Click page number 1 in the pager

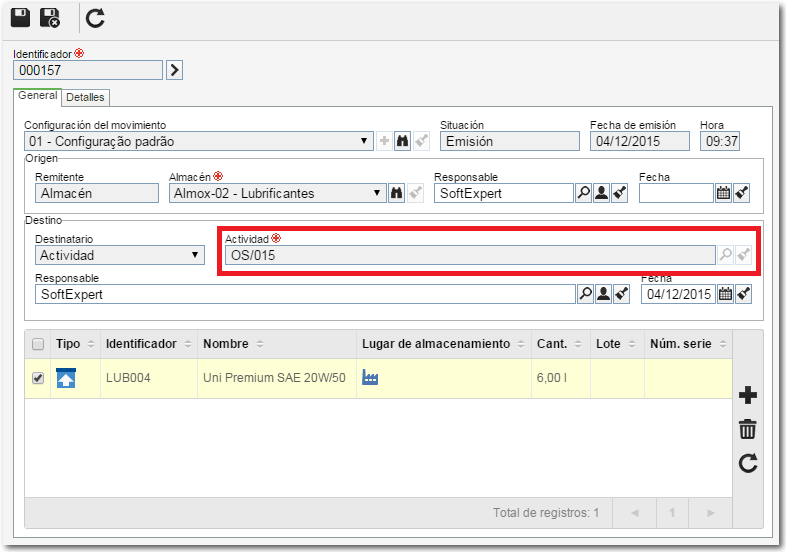tap(672, 513)
